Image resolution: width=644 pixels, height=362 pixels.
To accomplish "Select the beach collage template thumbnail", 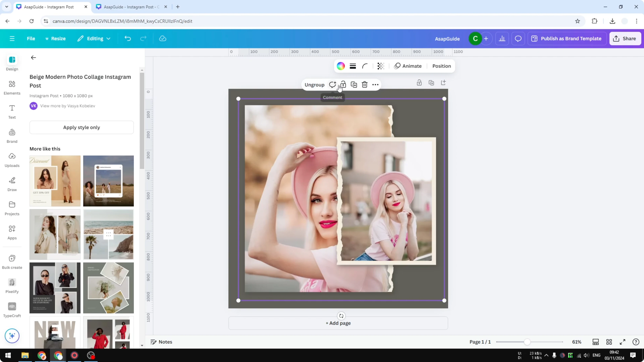I will point(108,234).
